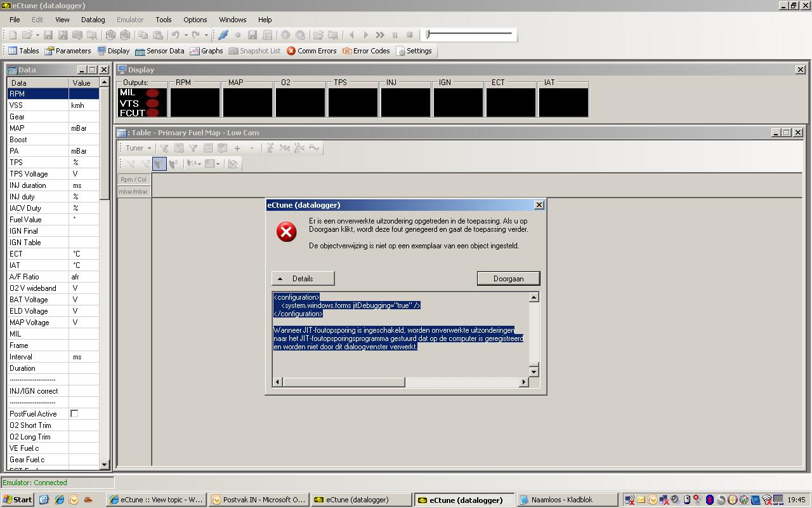The image size is (812, 508).
Task: Open the redo history dropdown arrow
Action: click(x=206, y=35)
